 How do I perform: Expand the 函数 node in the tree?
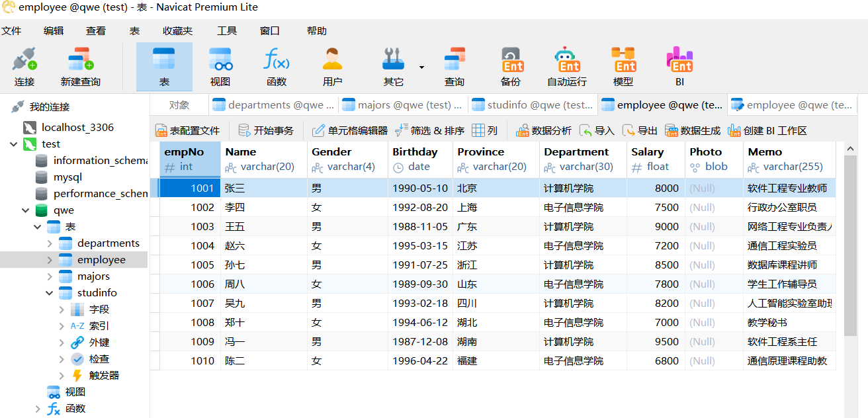pyautogui.click(x=38, y=408)
